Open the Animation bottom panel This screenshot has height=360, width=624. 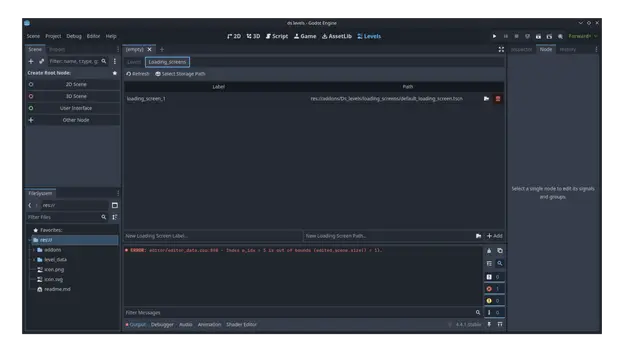(209, 325)
